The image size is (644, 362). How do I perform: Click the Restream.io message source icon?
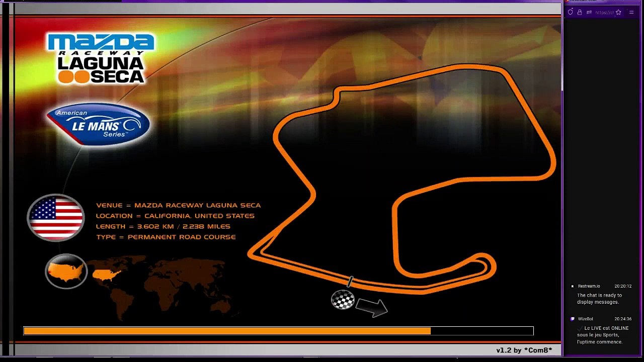pyautogui.click(x=573, y=286)
